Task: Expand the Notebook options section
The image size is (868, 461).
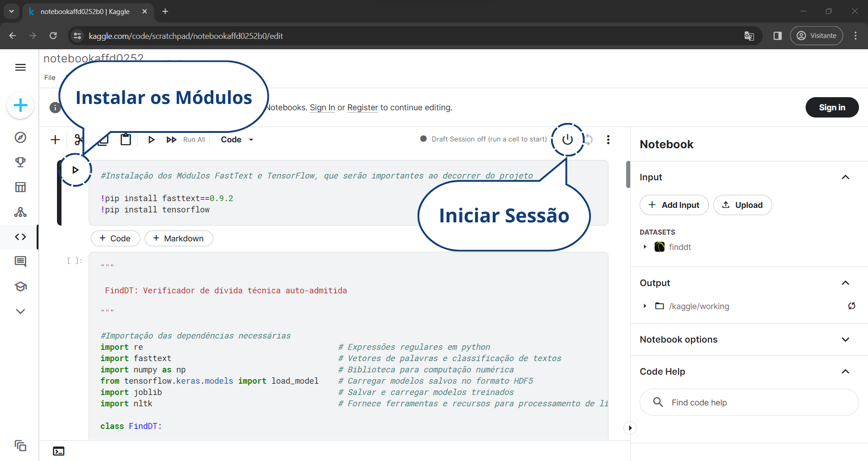Action: 845,339
